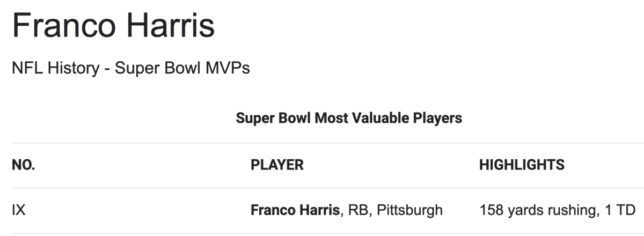Click "Super Bowl MVPs" in the subtitle
The image size is (644, 236).
[x=182, y=69]
